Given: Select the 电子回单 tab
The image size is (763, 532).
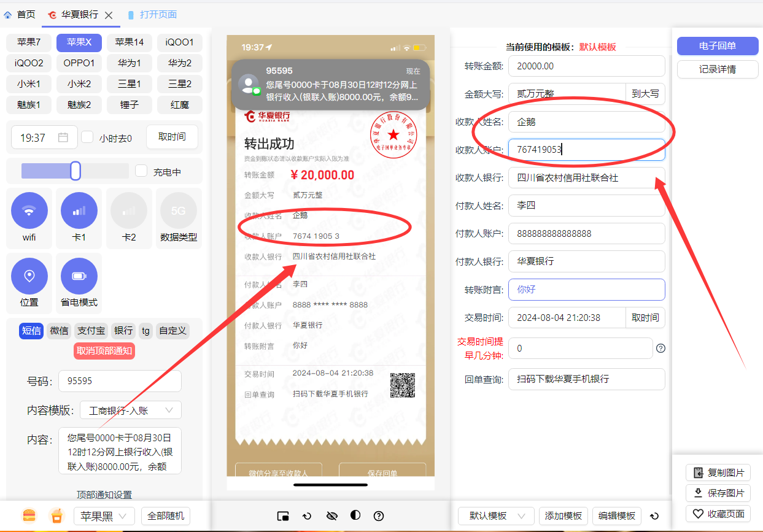Looking at the screenshot, I should click(x=718, y=45).
